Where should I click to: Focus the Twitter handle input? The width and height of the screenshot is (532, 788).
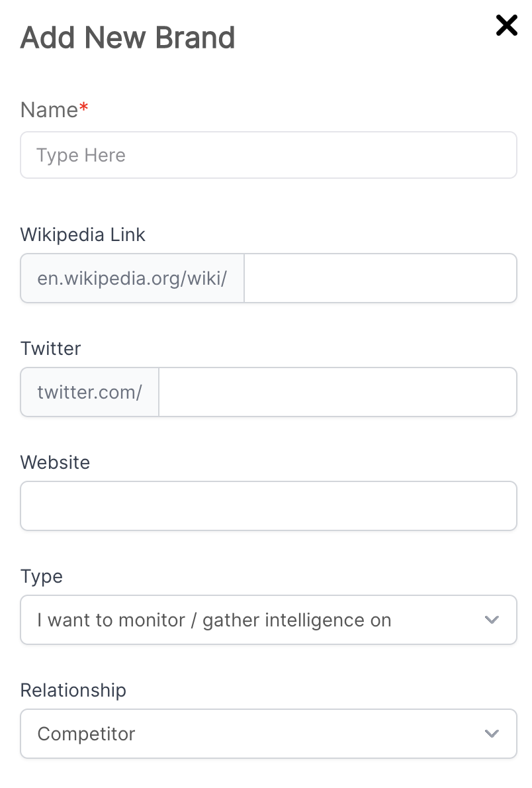(x=337, y=392)
